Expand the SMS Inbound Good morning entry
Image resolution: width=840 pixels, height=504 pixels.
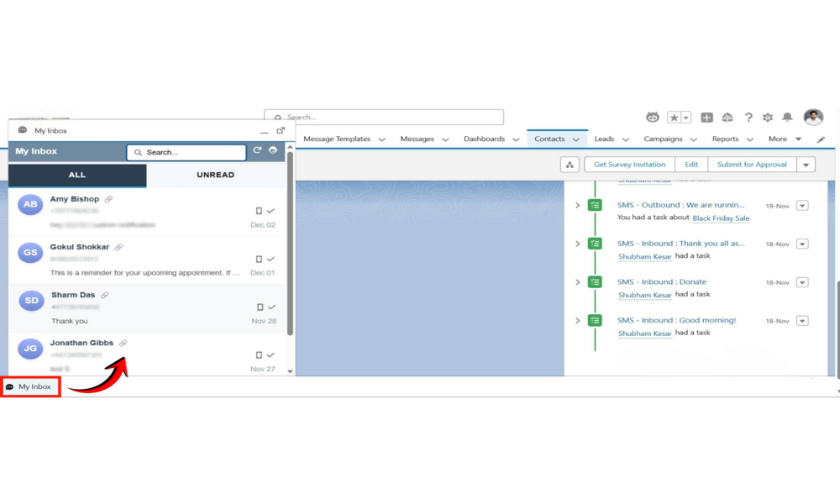(577, 321)
